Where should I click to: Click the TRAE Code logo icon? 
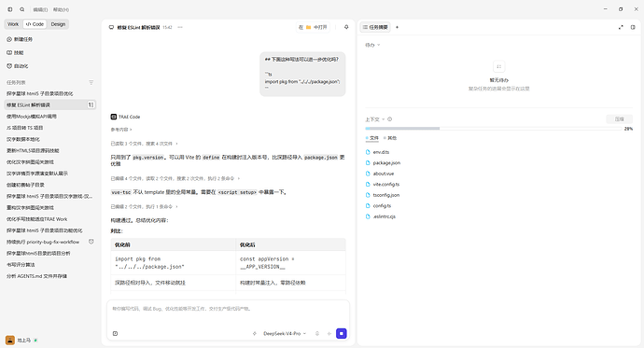click(113, 117)
